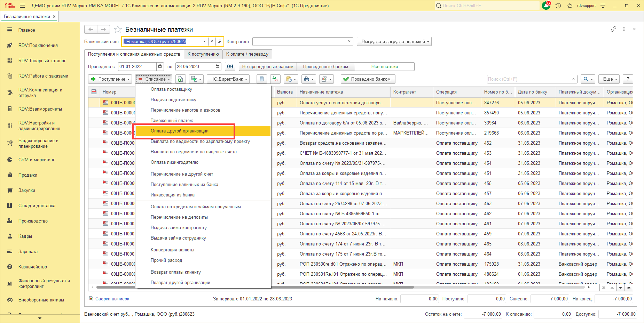644x323 pixels.
Task: Click the document list icon
Action: [261, 79]
